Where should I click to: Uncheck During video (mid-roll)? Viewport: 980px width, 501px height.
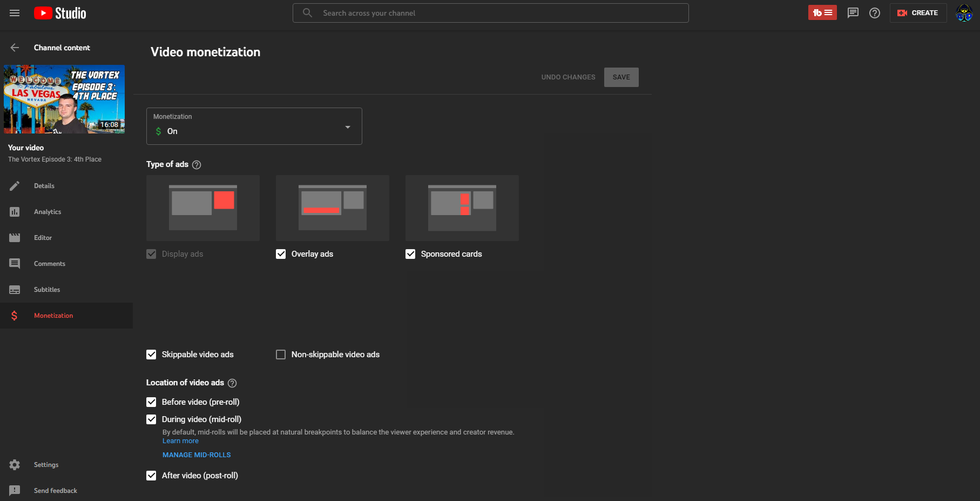151,419
